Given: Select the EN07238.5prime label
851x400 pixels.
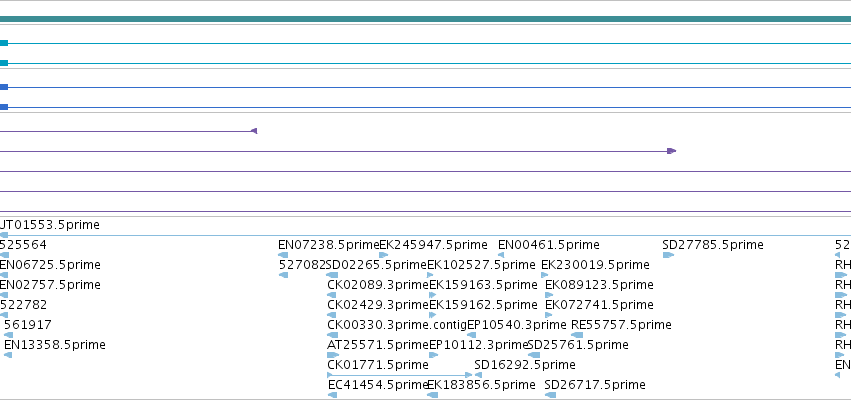Looking at the screenshot, I should [328, 245].
